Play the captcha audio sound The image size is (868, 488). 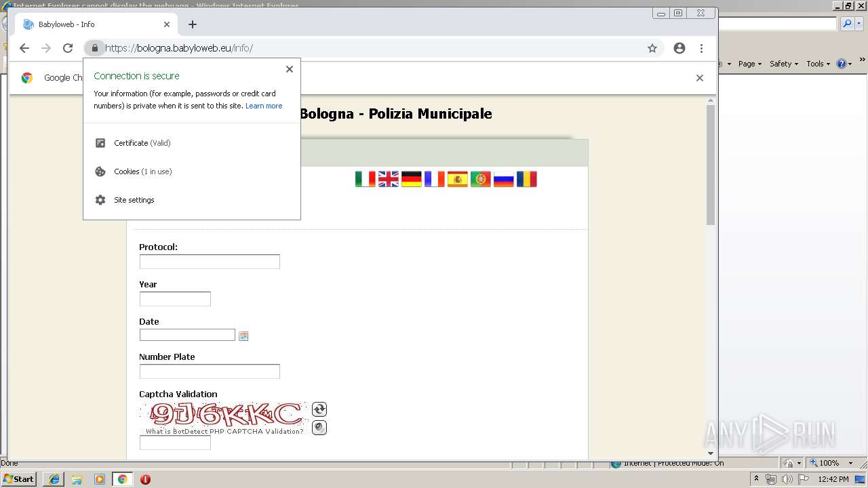pyautogui.click(x=319, y=428)
